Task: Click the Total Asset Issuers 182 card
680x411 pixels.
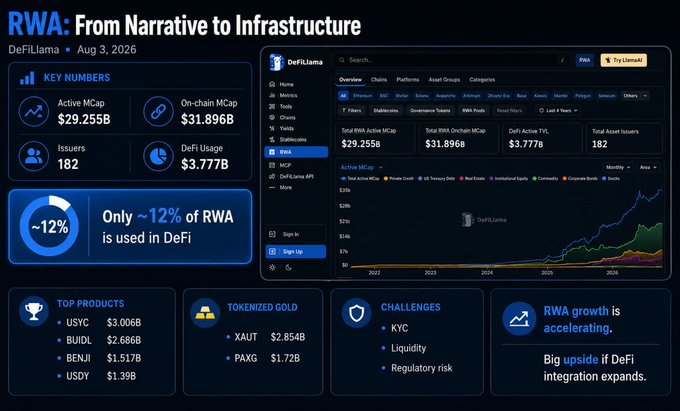Action: click(x=624, y=138)
